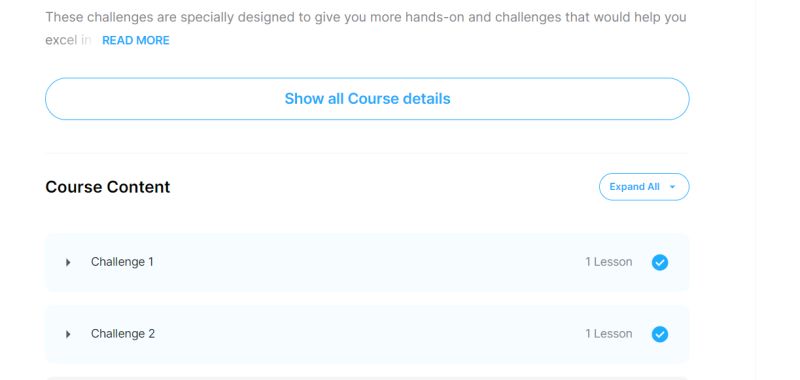Click empty middle area of Challenge 1 row
The width and height of the screenshot is (800, 380).
(367, 262)
